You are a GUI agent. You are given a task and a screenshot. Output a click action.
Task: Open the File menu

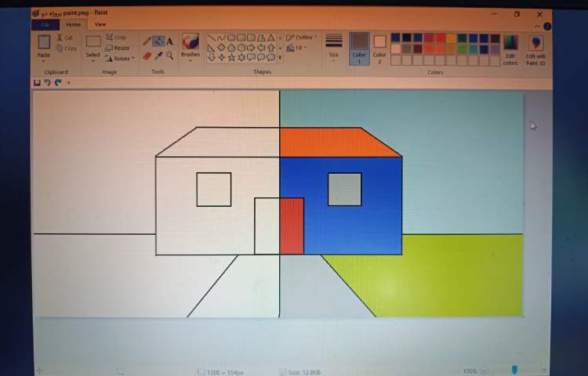[x=45, y=25]
